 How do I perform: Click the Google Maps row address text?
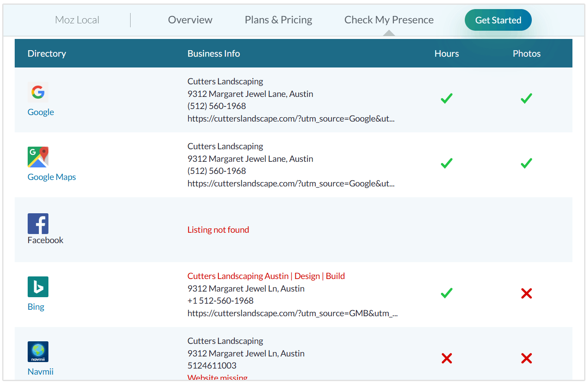pos(250,159)
